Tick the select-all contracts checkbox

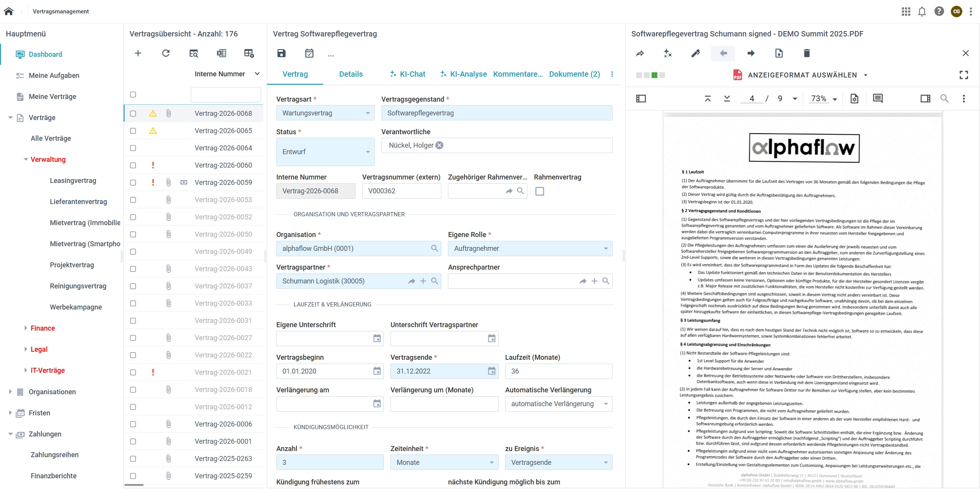(x=133, y=94)
